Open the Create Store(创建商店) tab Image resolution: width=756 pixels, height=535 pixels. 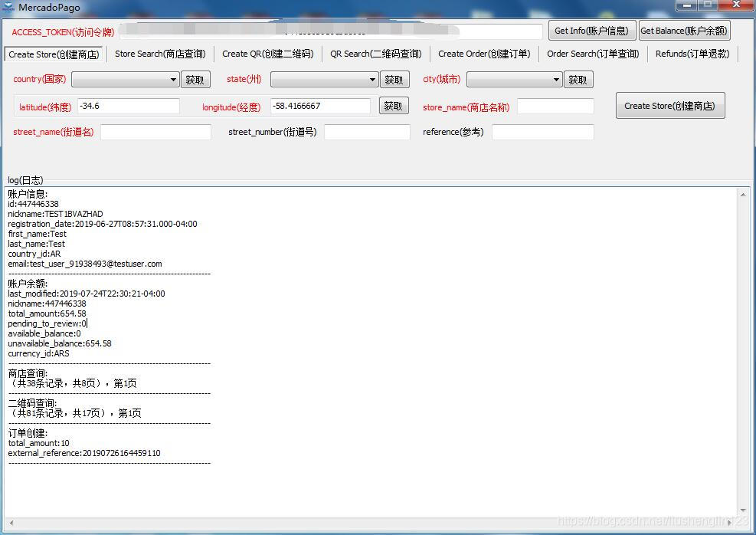[54, 54]
